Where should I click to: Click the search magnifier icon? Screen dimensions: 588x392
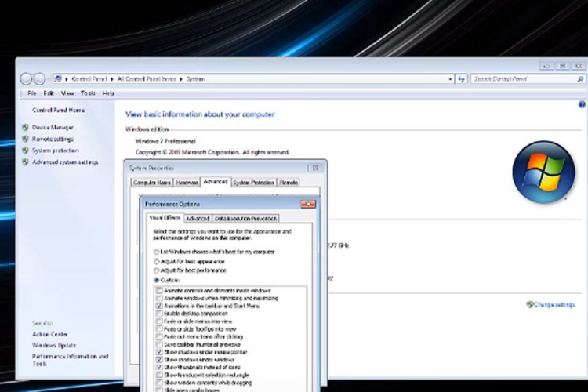pos(579,79)
